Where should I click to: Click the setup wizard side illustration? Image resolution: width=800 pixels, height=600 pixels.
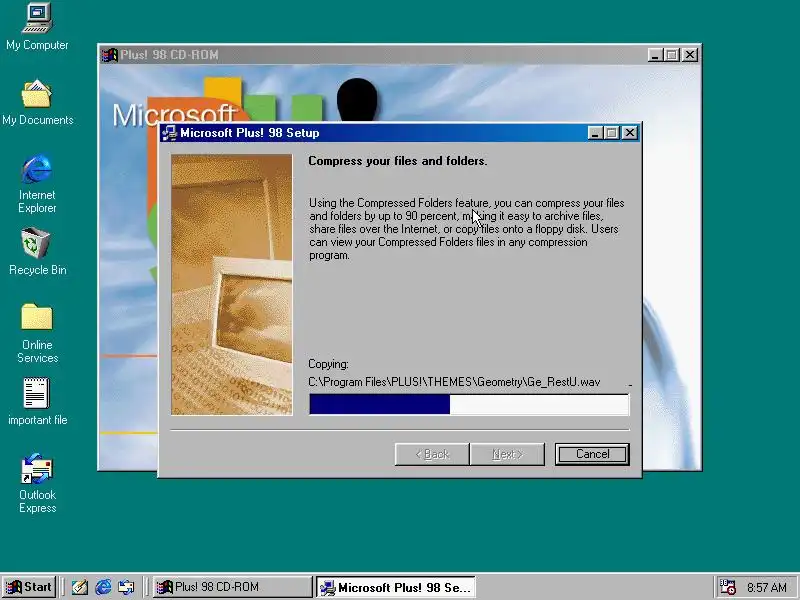[x=232, y=285]
